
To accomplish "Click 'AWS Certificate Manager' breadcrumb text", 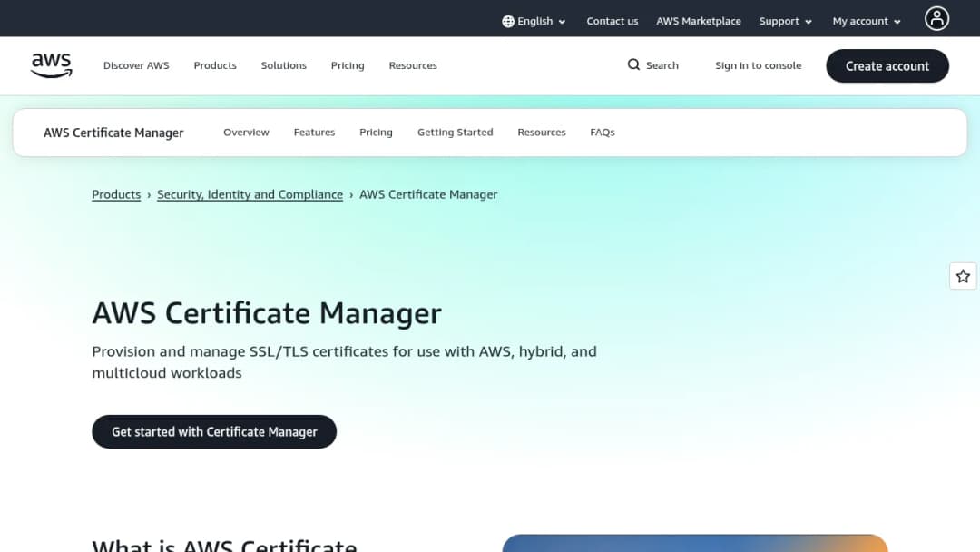I will point(428,194).
